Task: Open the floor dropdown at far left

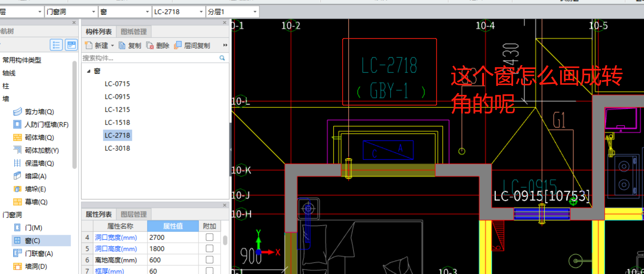Action: tap(40, 12)
